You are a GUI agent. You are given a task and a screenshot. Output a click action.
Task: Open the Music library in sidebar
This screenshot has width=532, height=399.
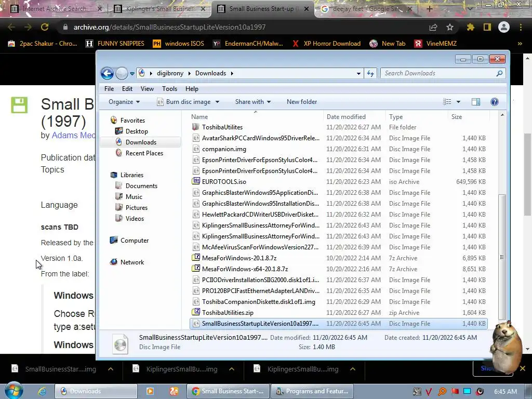click(x=134, y=197)
